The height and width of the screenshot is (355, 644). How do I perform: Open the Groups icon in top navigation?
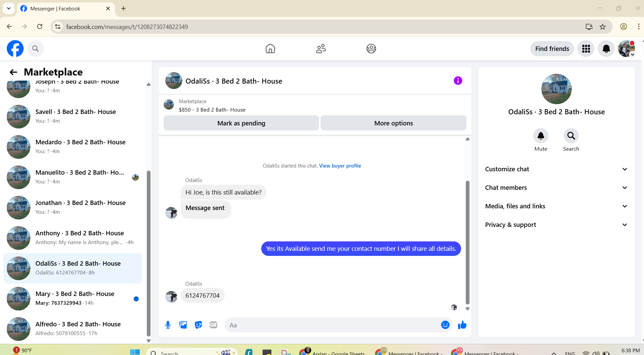[371, 49]
